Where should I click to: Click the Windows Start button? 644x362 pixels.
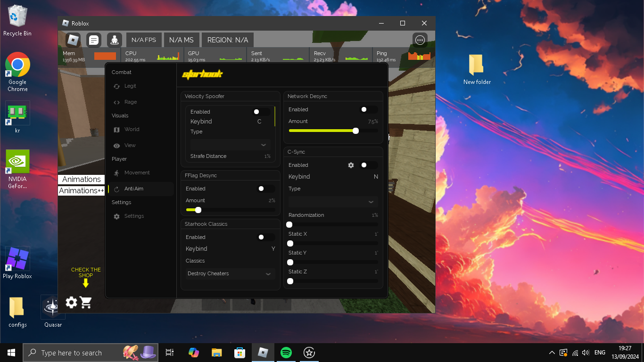point(11,353)
